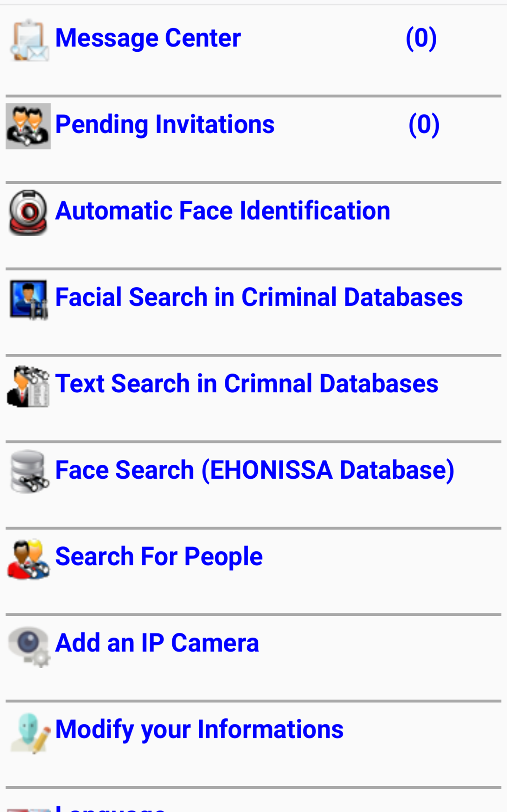Image resolution: width=507 pixels, height=812 pixels.
Task: Click the Facial Search portrait icon
Action: tap(29, 298)
